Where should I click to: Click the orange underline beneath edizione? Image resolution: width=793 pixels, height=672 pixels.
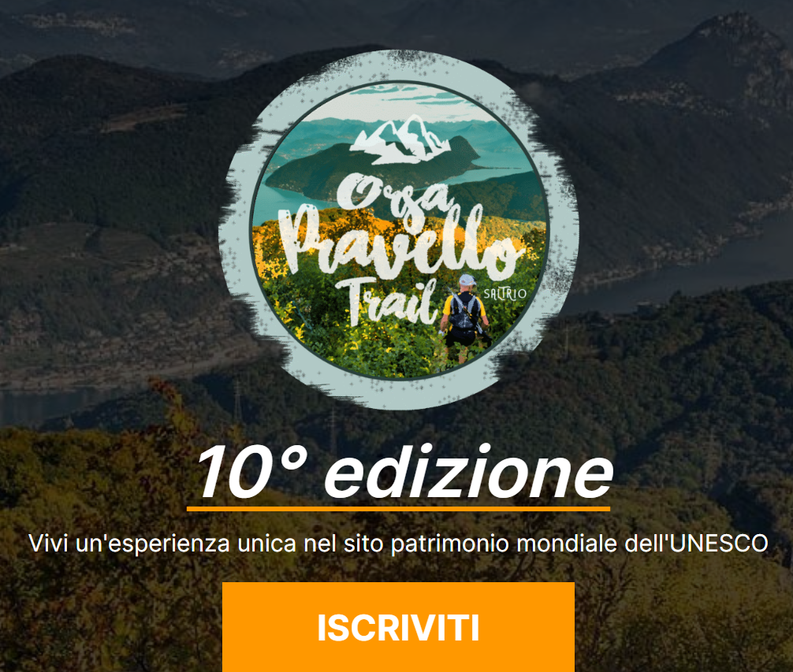(399, 509)
